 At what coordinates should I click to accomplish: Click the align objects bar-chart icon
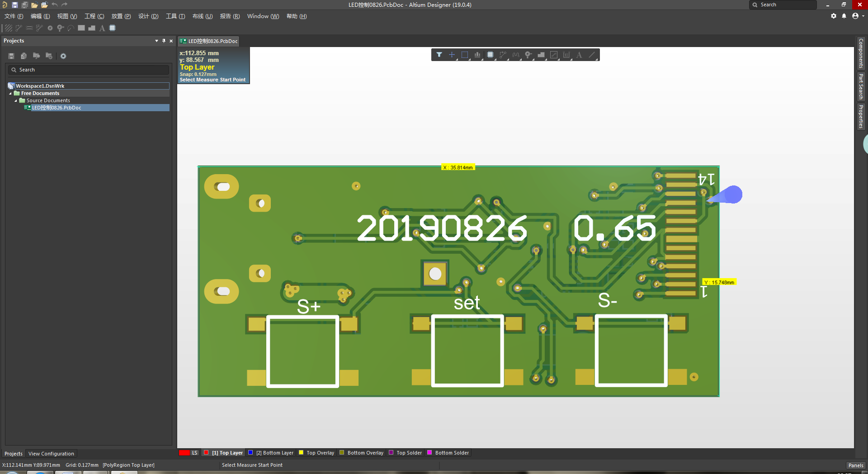[477, 55]
